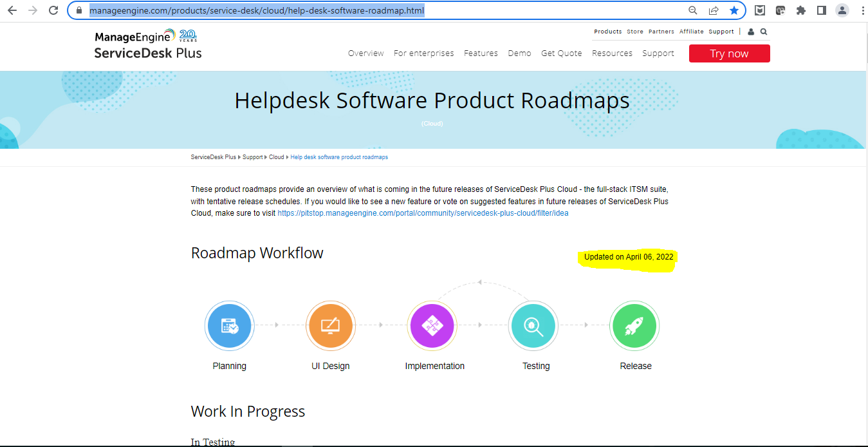Viewport: 868px width, 447px height.
Task: Click the Implementation workflow icon
Action: (432, 325)
